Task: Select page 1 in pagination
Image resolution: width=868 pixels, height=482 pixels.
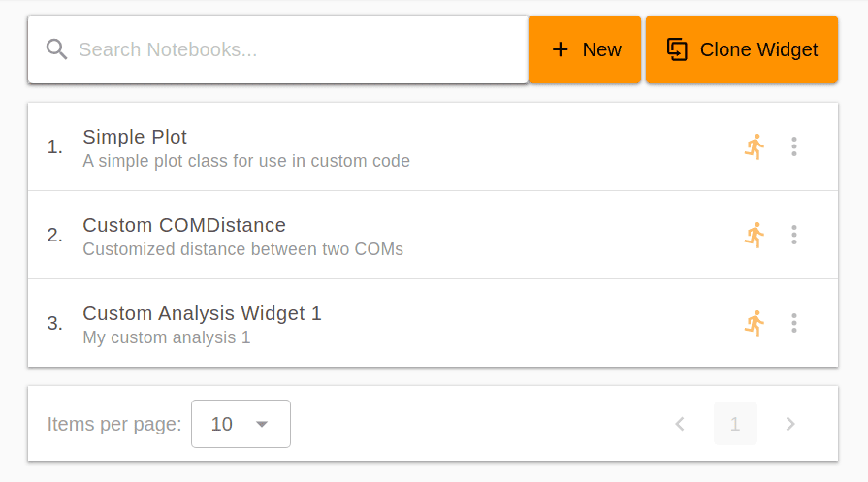Action: (735, 424)
